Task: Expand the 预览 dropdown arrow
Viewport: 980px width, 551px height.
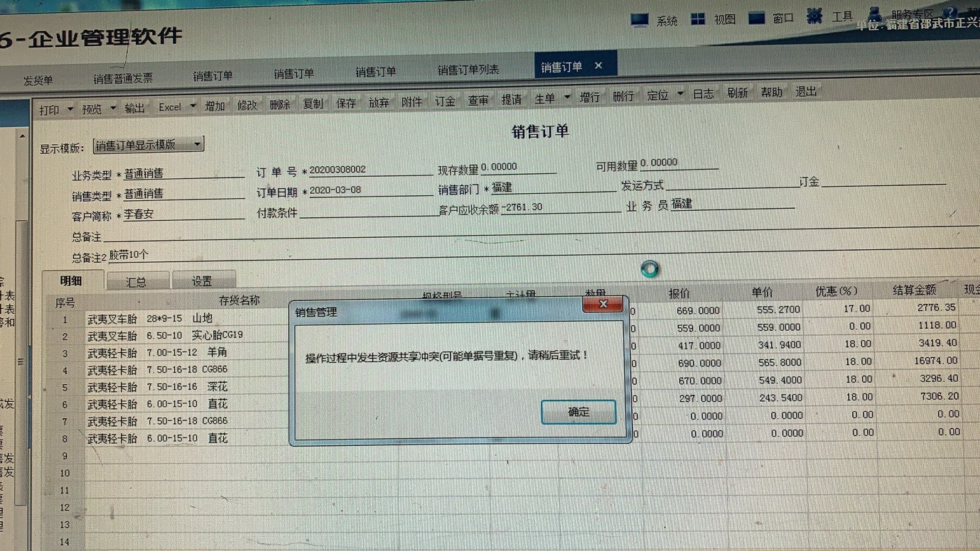Action: tap(112, 109)
